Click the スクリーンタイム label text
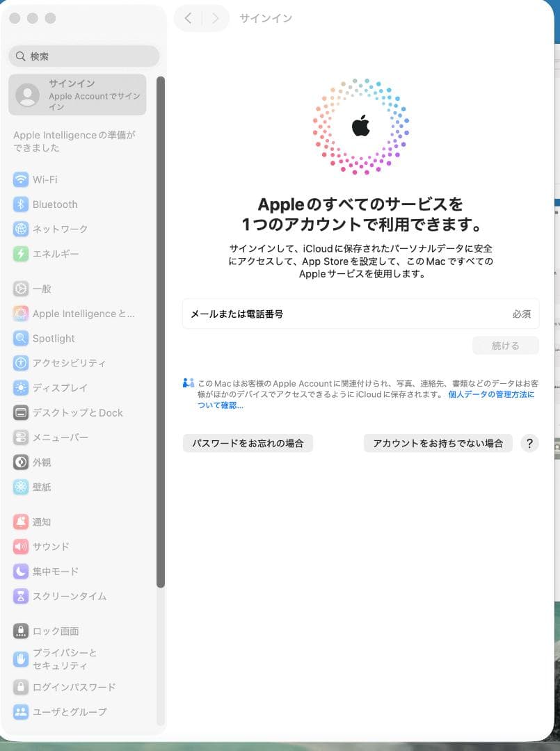Viewport: 560px width, 751px height. 70,597
